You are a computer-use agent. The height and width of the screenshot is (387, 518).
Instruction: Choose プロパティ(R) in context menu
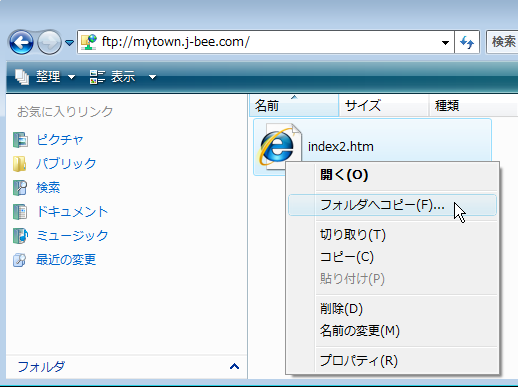tap(392, 361)
